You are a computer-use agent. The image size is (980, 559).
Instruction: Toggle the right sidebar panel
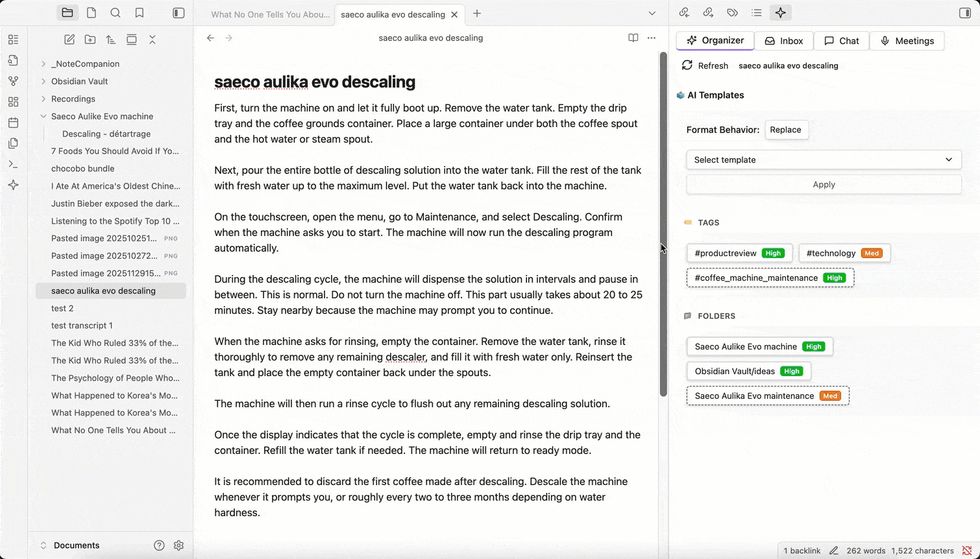tap(965, 13)
